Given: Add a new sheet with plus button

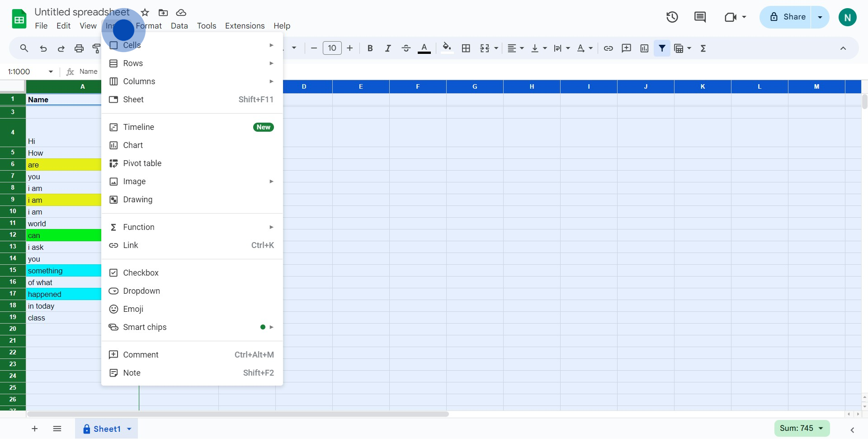Looking at the screenshot, I should coord(35,429).
